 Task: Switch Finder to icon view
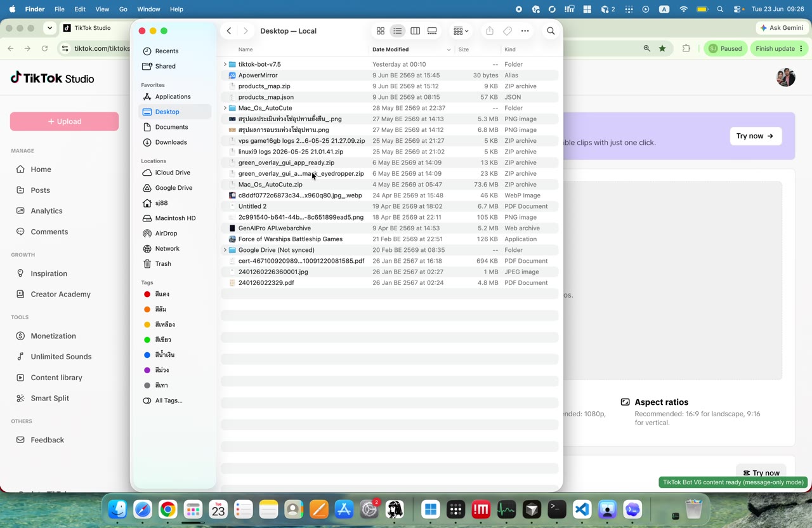coord(381,30)
